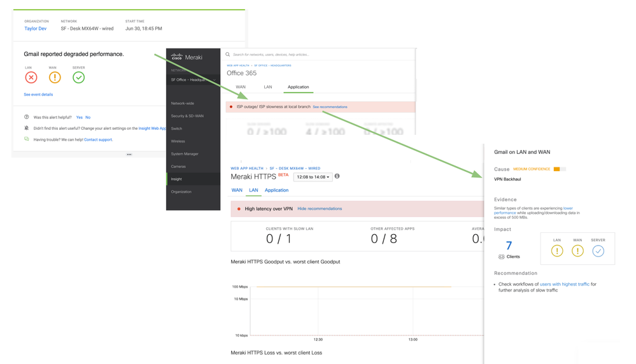The height and width of the screenshot is (364, 636).
Task: Select the WAN tab under Meraki HTTPS
Action: point(237,190)
